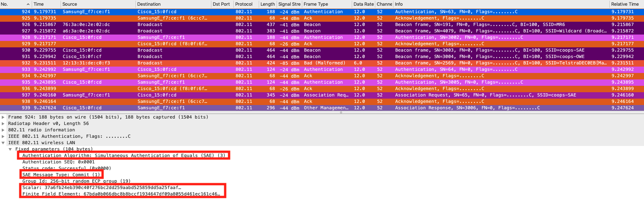Viewport: 644px width, 204px height.
Task: Sort packets by the Protocol column header
Action: pyautogui.click(x=244, y=4)
